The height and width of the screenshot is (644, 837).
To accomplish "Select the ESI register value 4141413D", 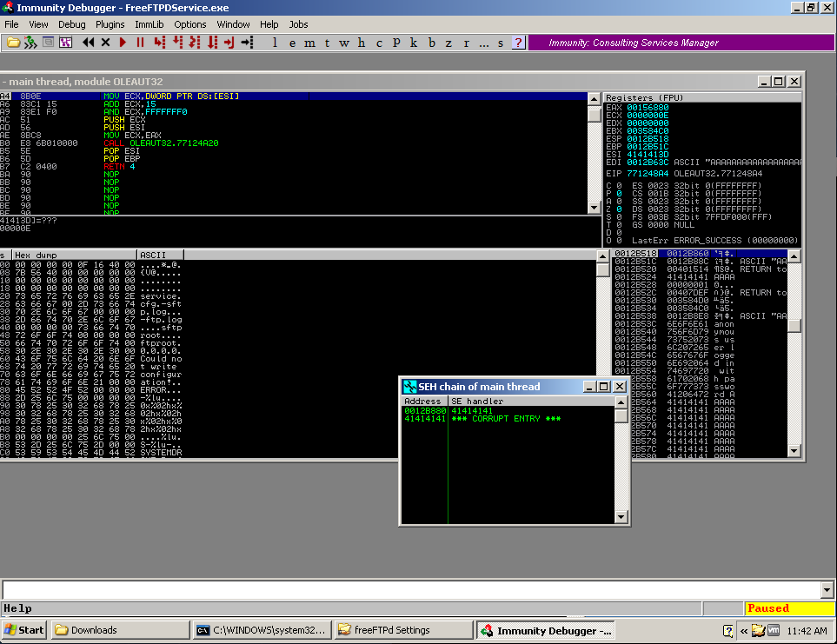I will click(x=648, y=154).
